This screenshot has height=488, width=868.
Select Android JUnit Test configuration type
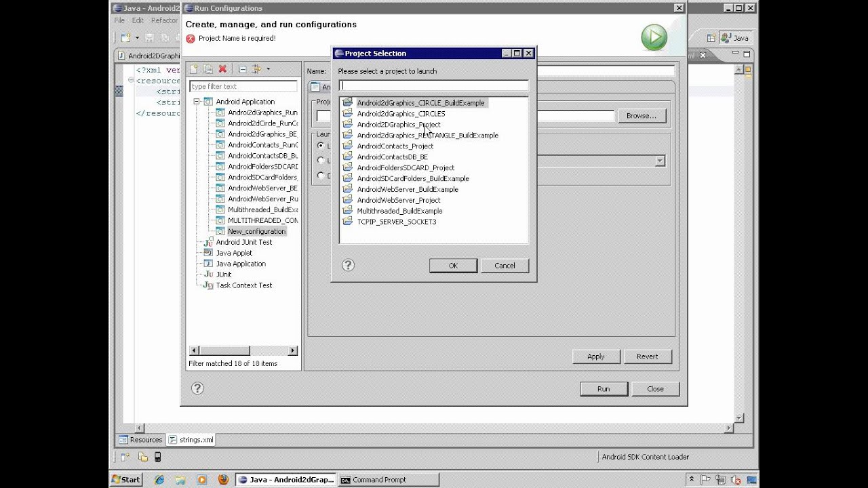(243, 242)
